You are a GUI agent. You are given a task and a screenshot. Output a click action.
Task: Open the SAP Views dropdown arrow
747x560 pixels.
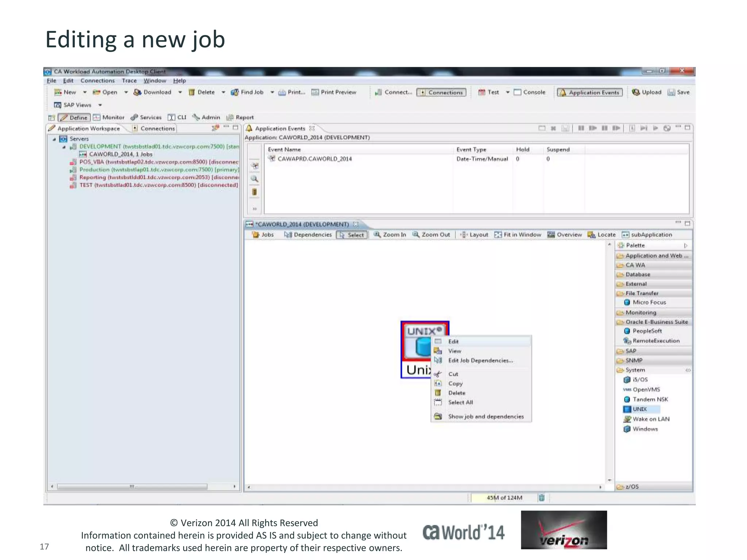click(100, 105)
